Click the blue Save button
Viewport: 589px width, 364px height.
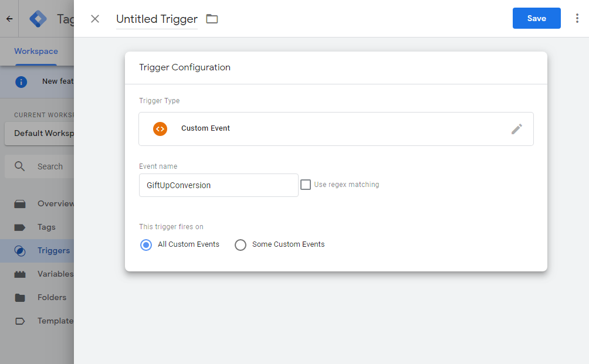[x=536, y=18]
